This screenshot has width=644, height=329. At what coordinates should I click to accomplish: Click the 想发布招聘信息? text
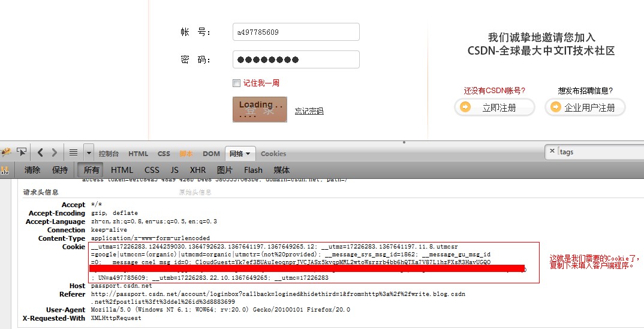tap(585, 91)
